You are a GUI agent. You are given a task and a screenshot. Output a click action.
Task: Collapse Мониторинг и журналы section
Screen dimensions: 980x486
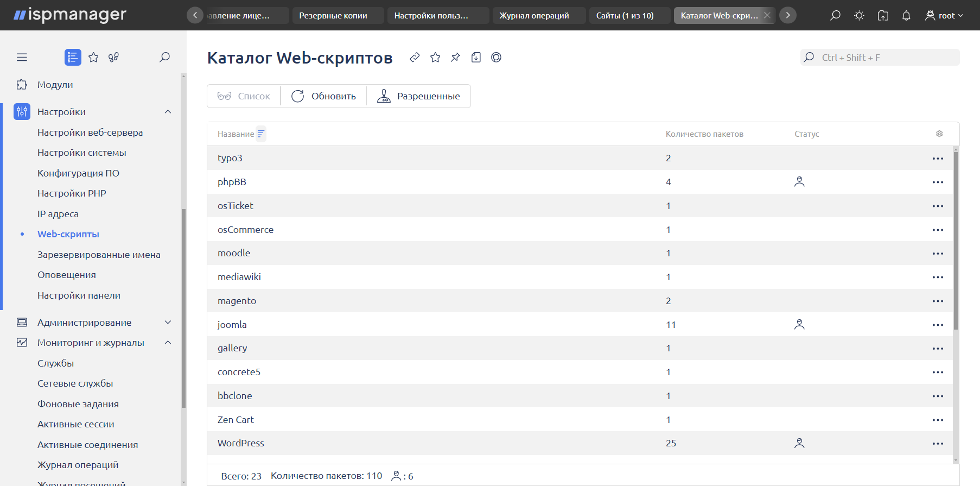tap(168, 343)
